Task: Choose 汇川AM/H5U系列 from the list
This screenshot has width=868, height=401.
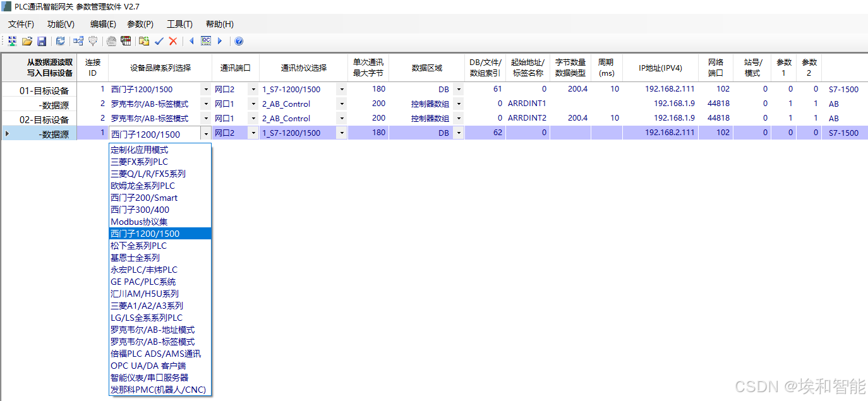Action: pos(160,294)
